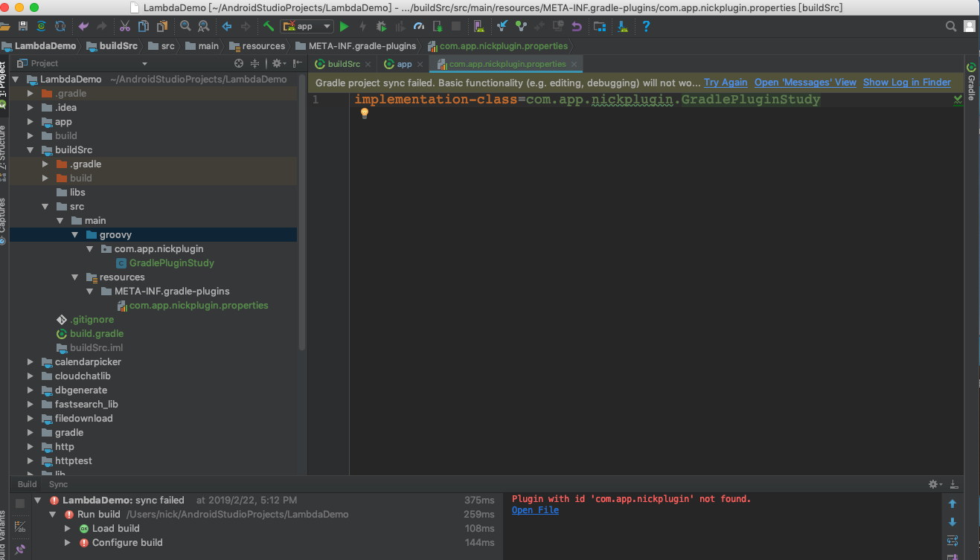Image resolution: width=980 pixels, height=560 pixels.
Task: Collapse the resources folder arrow
Action: tap(75, 277)
